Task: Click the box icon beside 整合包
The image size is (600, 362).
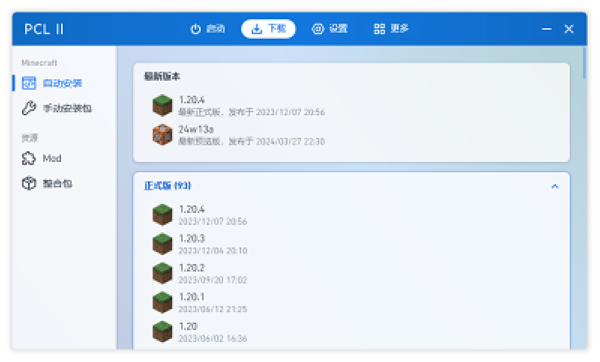Action: pos(29,184)
